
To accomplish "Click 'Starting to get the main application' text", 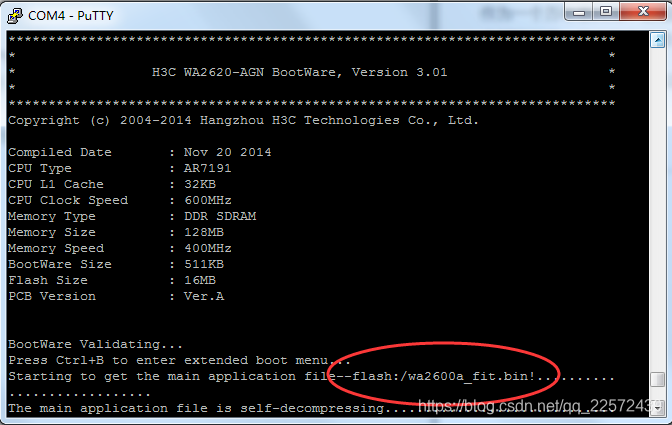I will tap(152, 377).
